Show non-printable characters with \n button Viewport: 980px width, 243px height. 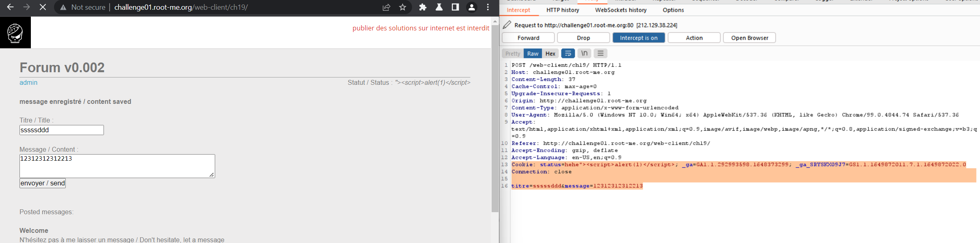584,54
